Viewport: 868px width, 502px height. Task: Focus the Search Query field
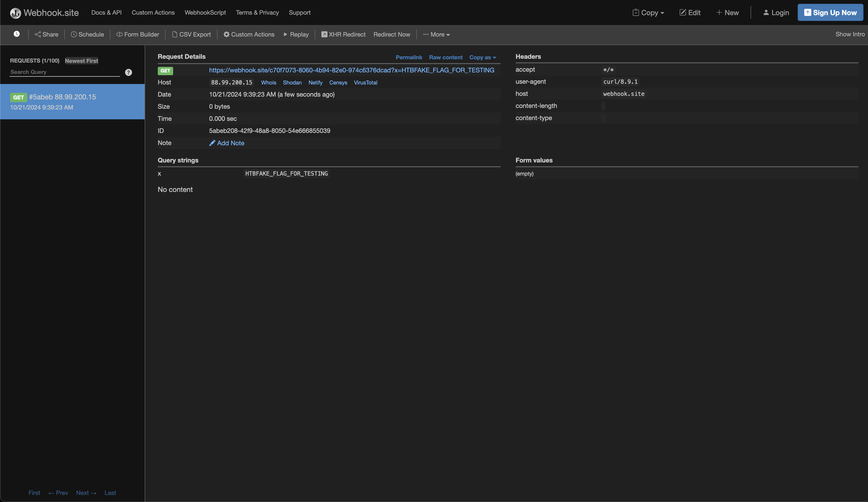tap(65, 72)
